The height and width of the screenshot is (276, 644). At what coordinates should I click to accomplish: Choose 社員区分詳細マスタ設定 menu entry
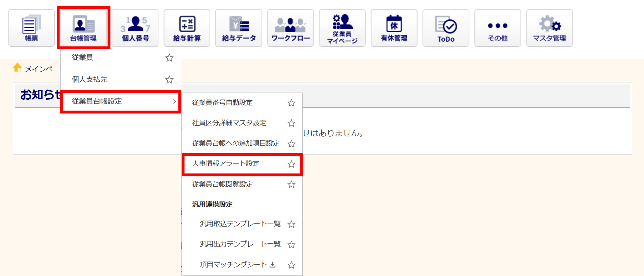point(229,123)
